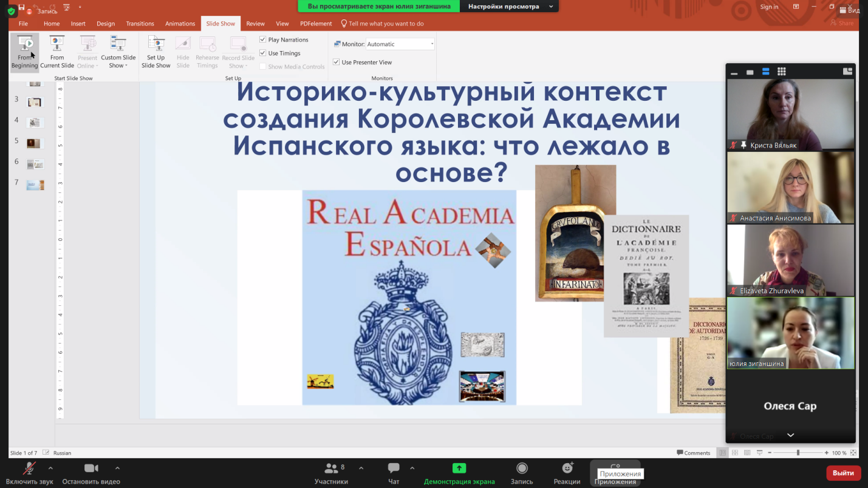Open the Участники participants panel
The width and height of the screenshot is (868, 488).
click(x=332, y=473)
